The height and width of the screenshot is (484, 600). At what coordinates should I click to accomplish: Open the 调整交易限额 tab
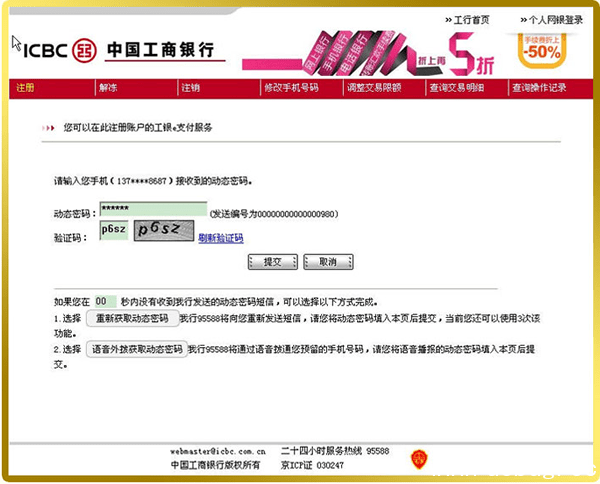pos(374,88)
